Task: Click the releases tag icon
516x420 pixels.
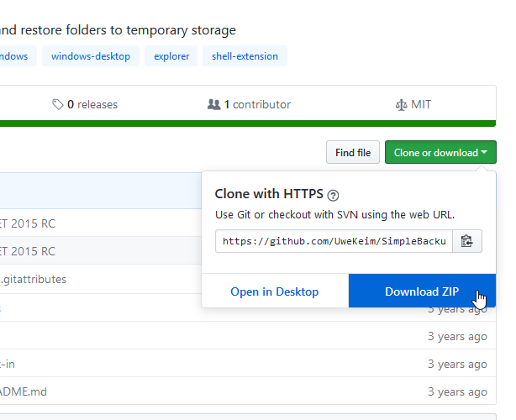Action: (58, 104)
